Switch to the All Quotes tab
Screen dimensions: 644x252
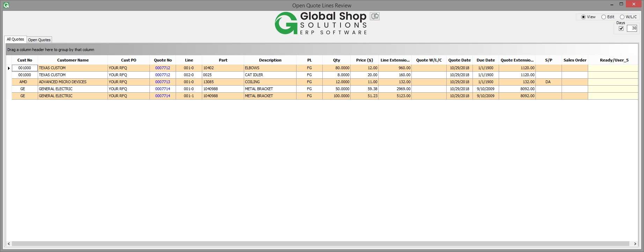coord(15,39)
